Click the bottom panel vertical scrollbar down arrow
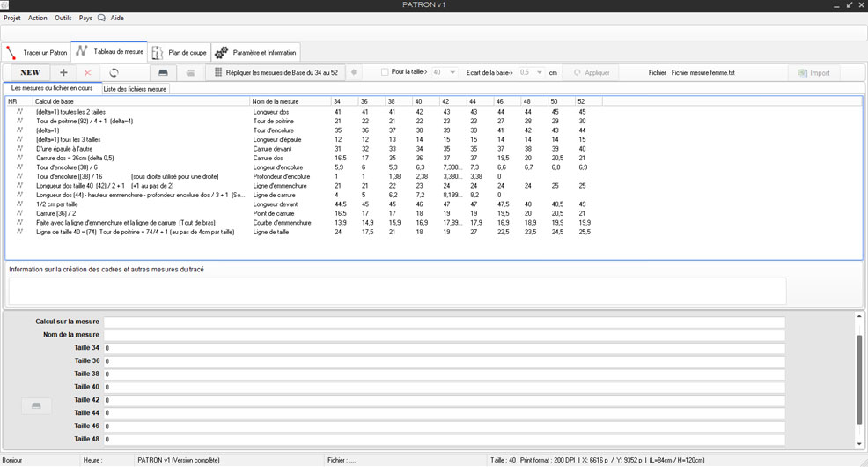This screenshot has width=868, height=467. coord(859,444)
